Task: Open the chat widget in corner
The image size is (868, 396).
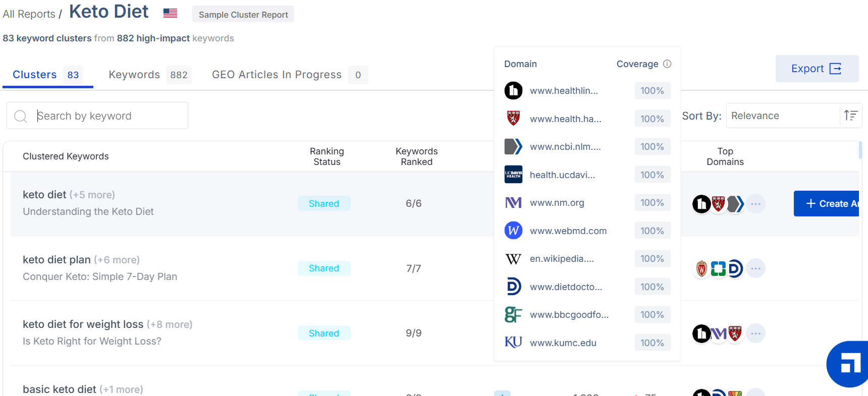Action: [x=848, y=364]
